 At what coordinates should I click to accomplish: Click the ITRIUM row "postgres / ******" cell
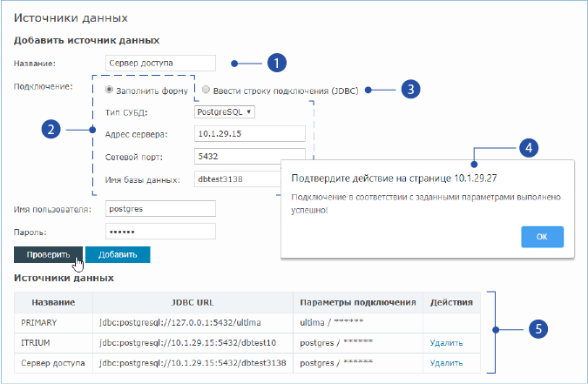tap(358, 343)
